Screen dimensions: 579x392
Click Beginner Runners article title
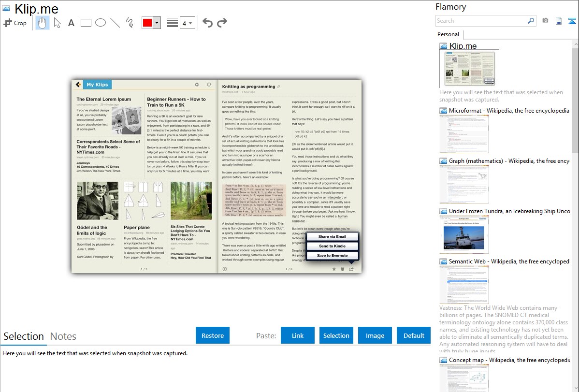pos(176,102)
